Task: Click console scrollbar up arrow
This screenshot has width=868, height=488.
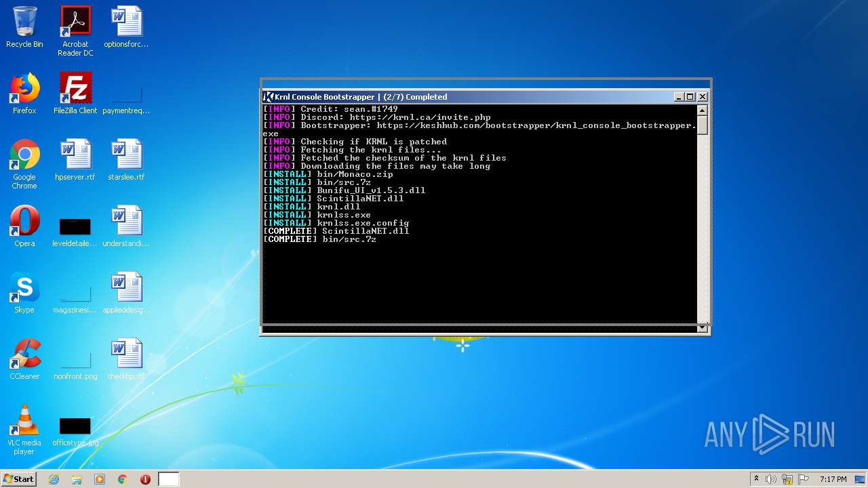Action: pos(703,110)
